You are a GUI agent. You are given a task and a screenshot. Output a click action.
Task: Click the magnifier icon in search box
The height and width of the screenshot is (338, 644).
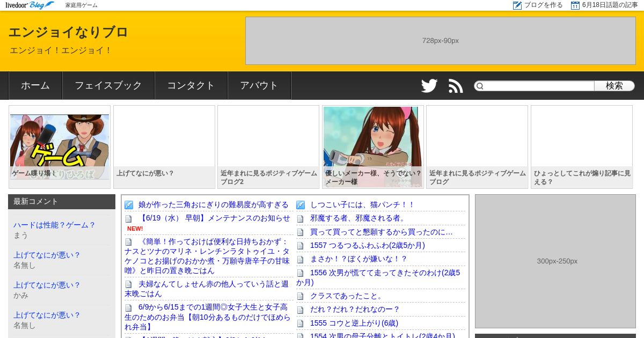point(480,86)
